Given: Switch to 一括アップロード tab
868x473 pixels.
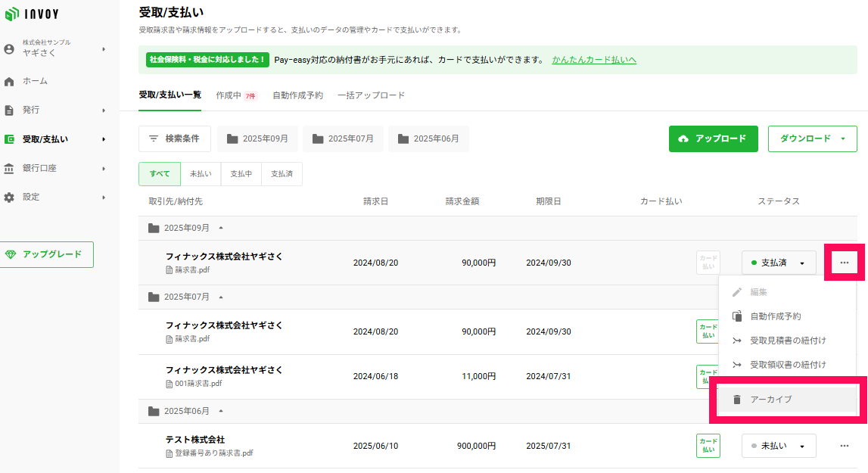Looking at the screenshot, I should point(372,95).
